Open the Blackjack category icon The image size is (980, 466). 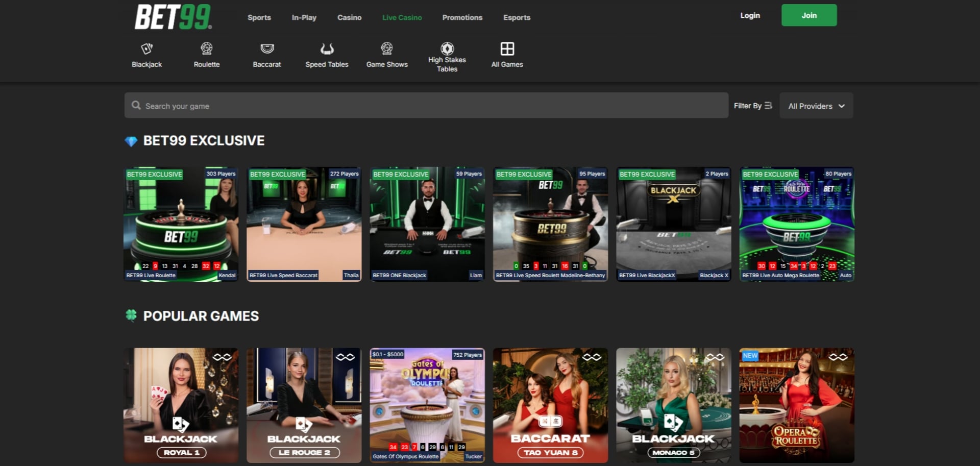(146, 48)
